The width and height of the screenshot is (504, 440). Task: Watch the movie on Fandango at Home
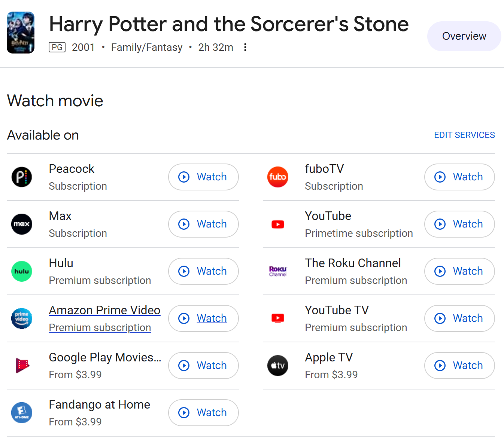pyautogui.click(x=203, y=413)
